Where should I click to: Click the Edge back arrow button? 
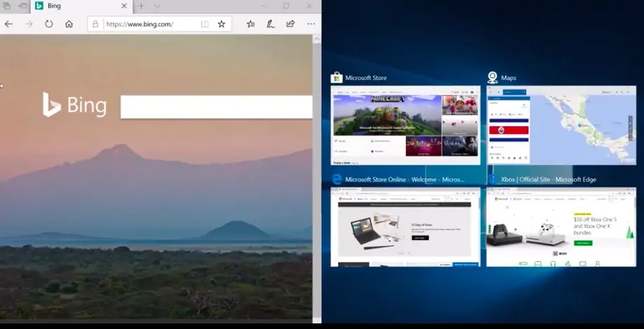8,24
